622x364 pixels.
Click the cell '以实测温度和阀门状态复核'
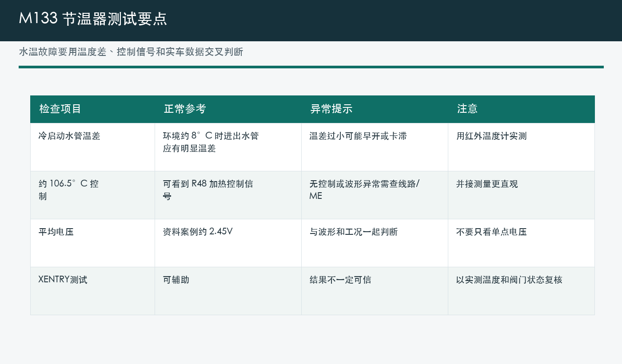click(521, 291)
